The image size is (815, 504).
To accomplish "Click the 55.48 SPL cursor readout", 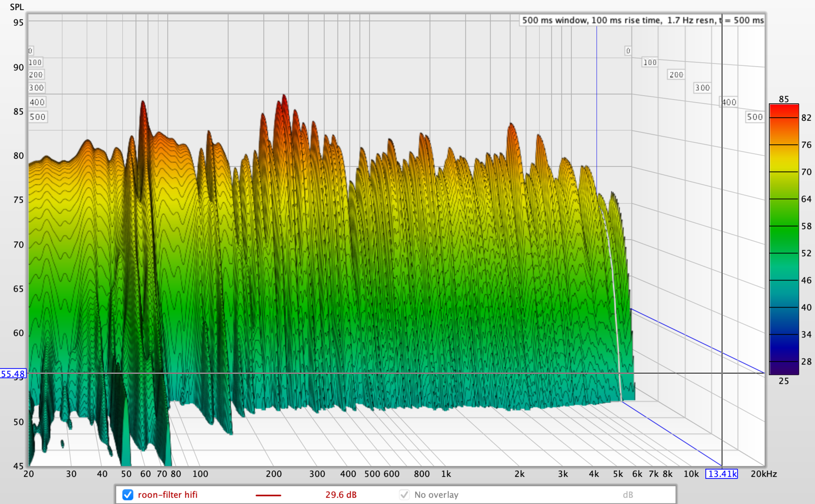I will click(x=13, y=374).
